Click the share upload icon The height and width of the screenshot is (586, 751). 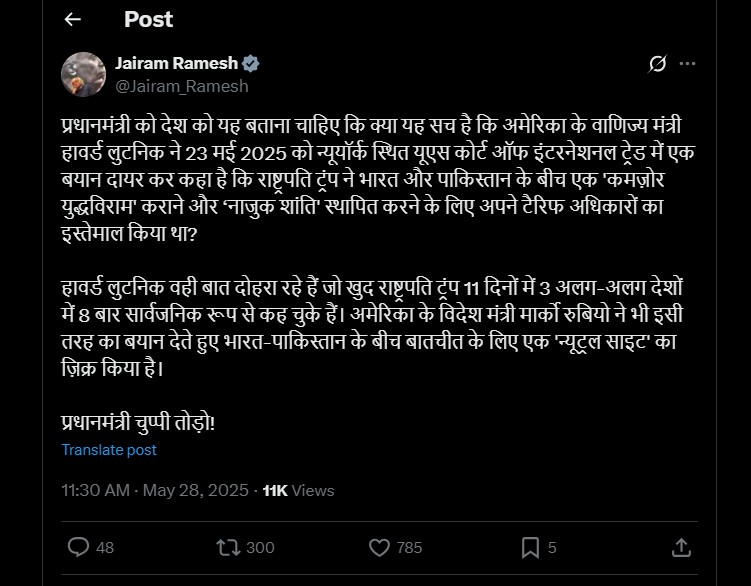681,547
